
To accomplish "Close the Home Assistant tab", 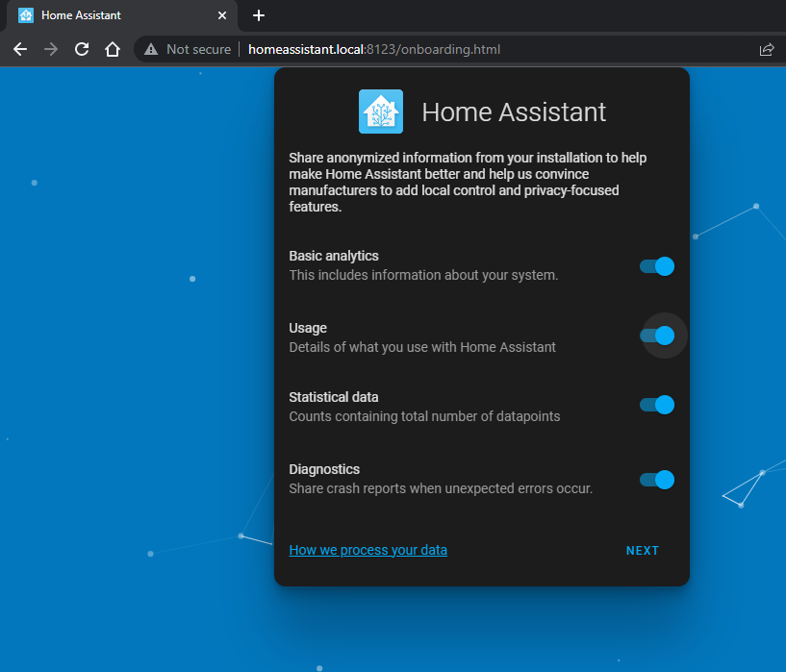I will (x=222, y=15).
